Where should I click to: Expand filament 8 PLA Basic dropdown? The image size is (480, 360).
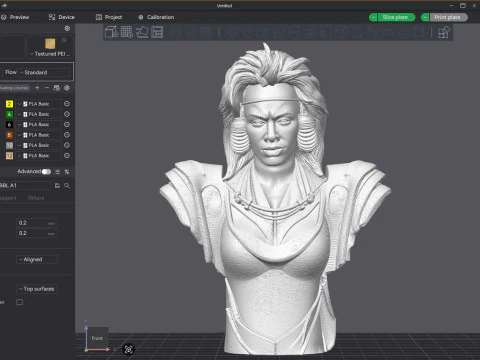click(39, 135)
